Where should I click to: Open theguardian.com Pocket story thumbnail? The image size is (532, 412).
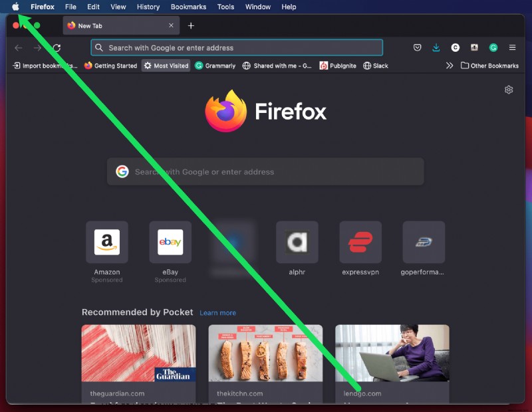(x=138, y=353)
